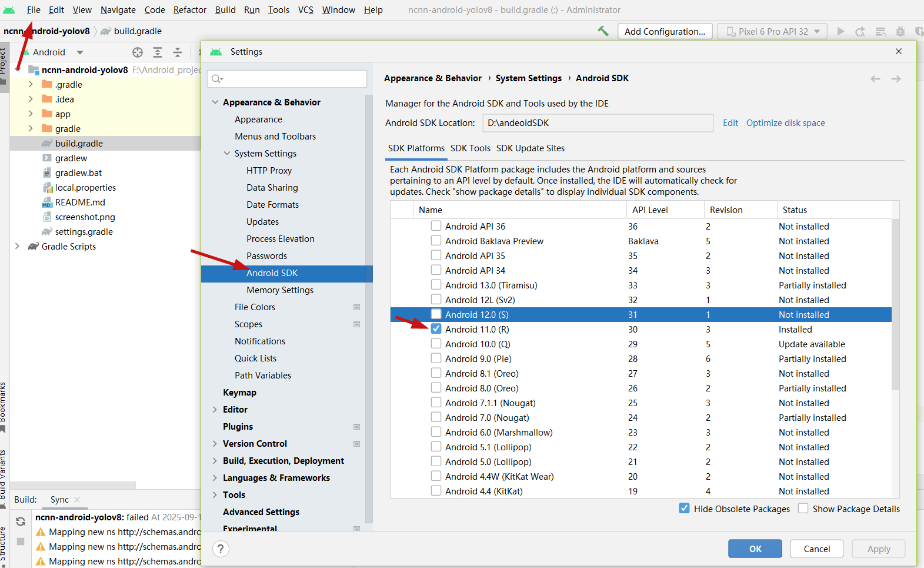Expand Languages & Frameworks section
Viewport: 924px width, 568px height.
[215, 478]
